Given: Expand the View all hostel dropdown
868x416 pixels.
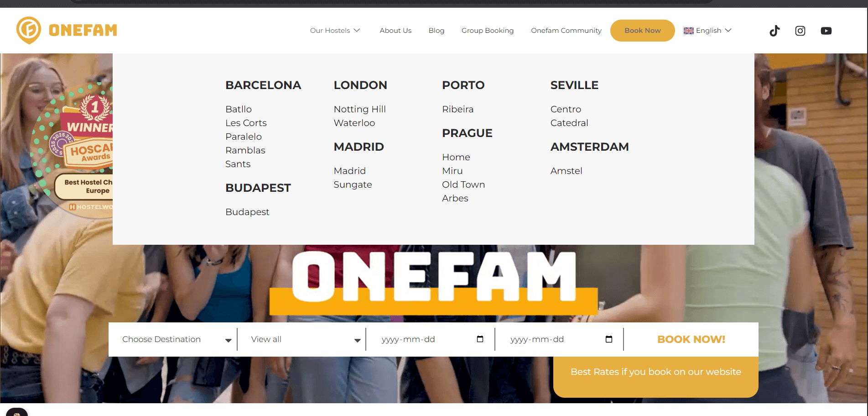Looking at the screenshot, I should pos(305,339).
